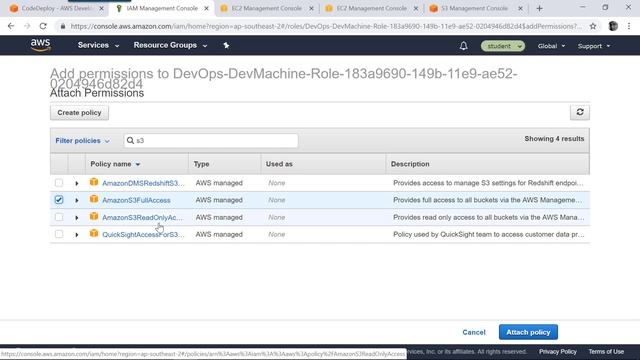Open the QuickSightAccessForS3 policy link

pos(143,235)
